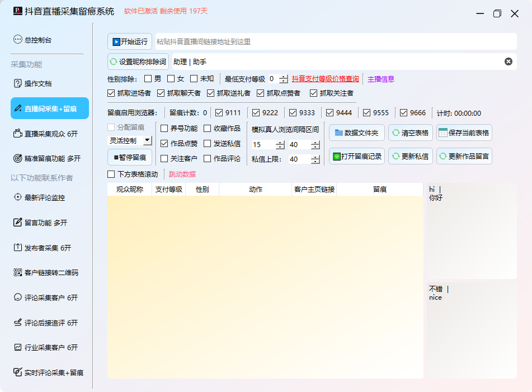Increase 最低支付等级 with up arrow
The image size is (532, 392).
pos(283,77)
